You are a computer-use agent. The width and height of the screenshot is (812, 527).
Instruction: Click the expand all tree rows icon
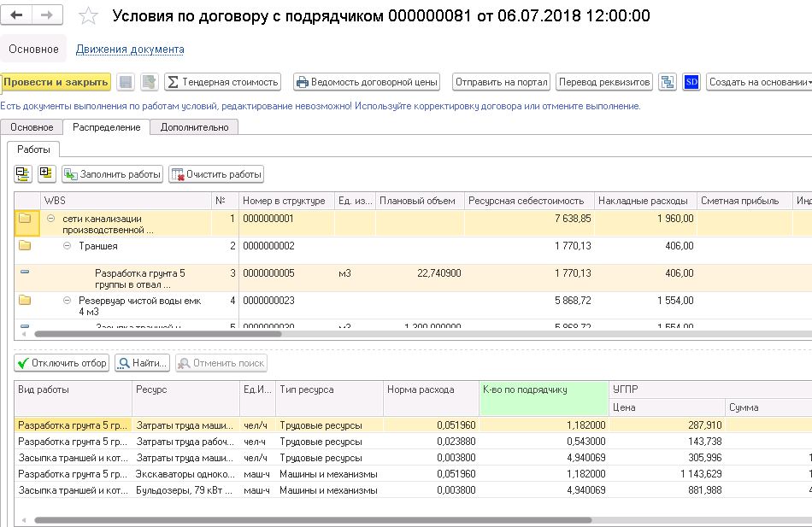click(x=45, y=174)
